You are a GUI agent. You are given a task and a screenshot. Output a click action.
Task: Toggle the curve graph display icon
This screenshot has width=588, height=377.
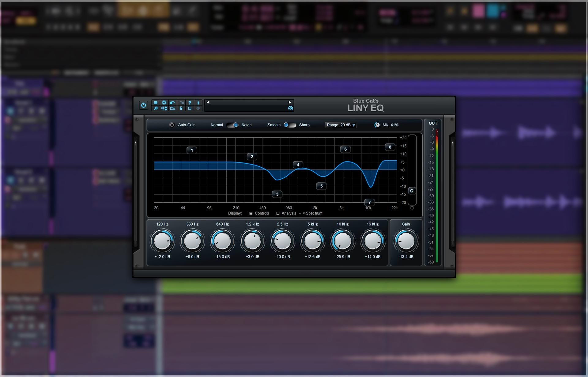tap(173, 108)
